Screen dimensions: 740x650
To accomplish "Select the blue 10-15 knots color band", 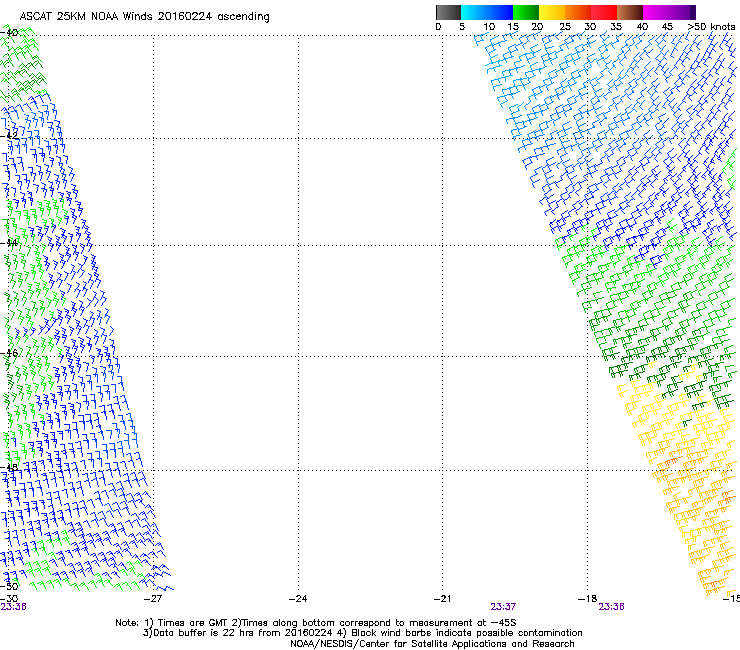I will [x=500, y=12].
